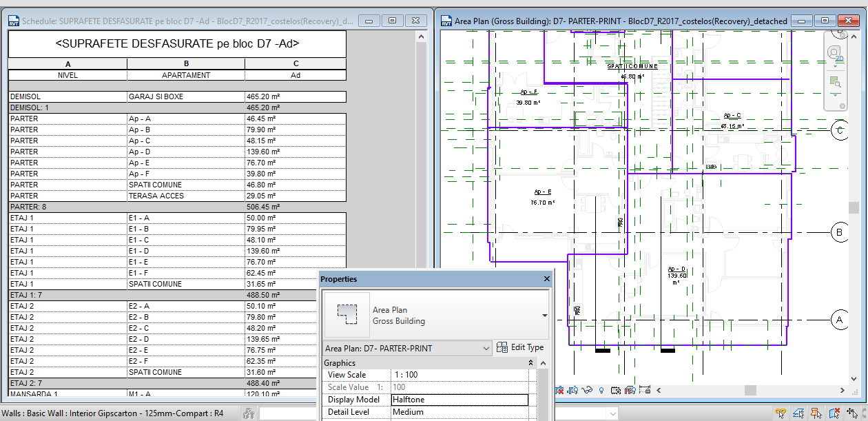Toggle Show Crop Region icon
This screenshot has height=421, width=868.
click(x=572, y=390)
